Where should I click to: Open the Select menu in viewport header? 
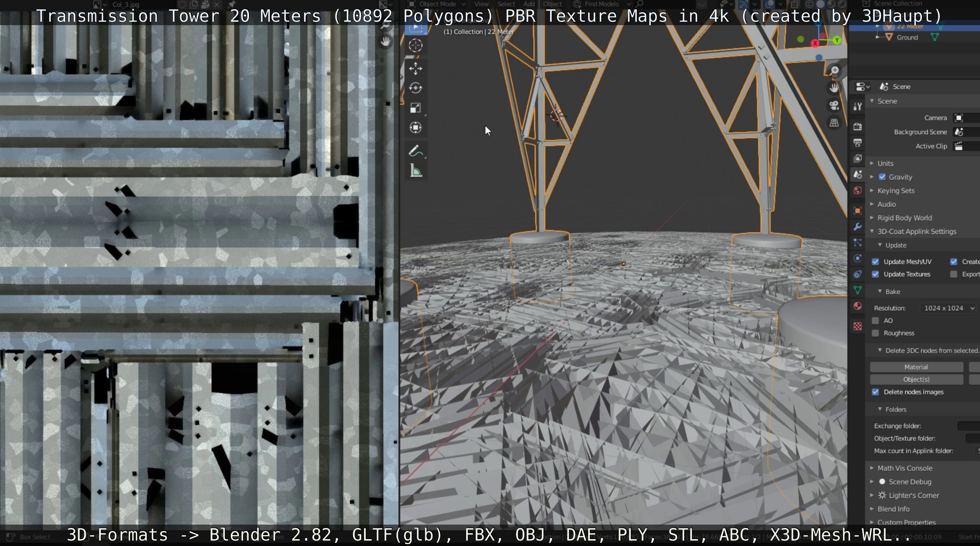click(x=506, y=4)
